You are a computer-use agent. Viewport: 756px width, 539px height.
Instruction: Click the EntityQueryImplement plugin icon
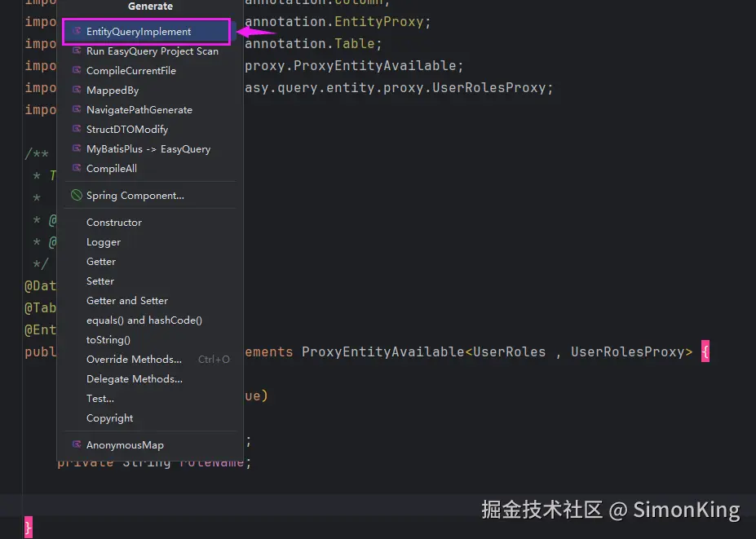click(76, 31)
